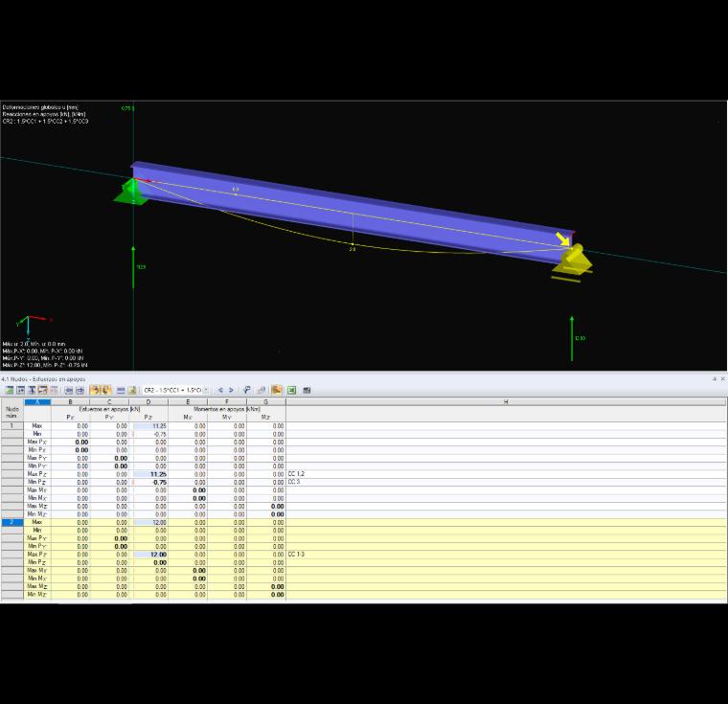Select highlighted node row header 2
728x704 pixels.
tap(11, 522)
